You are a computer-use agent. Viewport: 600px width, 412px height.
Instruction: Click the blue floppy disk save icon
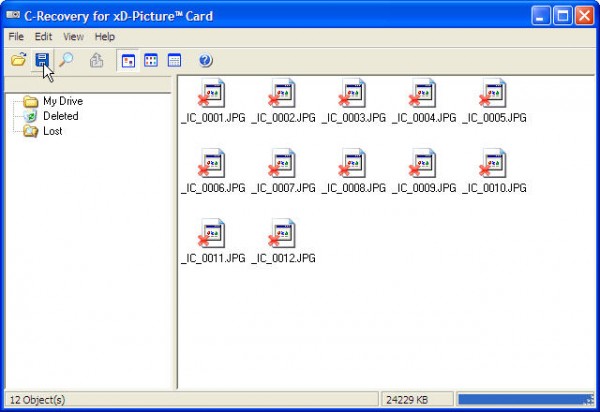[42, 60]
